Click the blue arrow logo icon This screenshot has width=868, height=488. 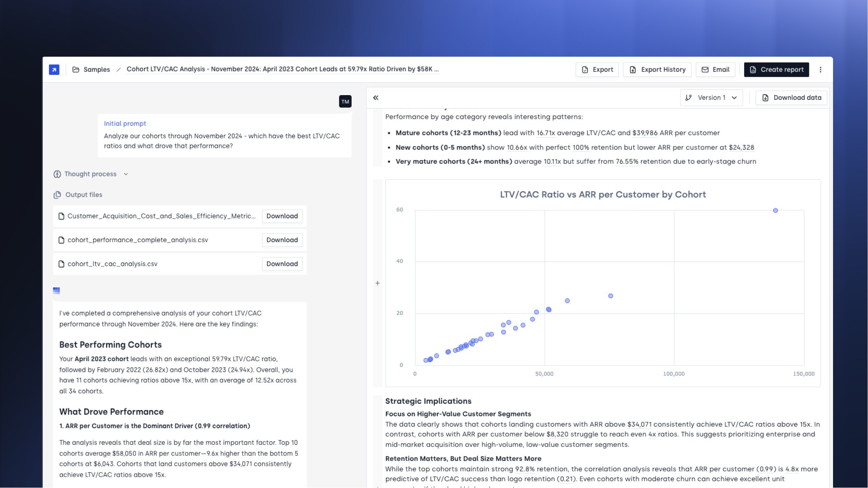pyautogui.click(x=54, y=69)
